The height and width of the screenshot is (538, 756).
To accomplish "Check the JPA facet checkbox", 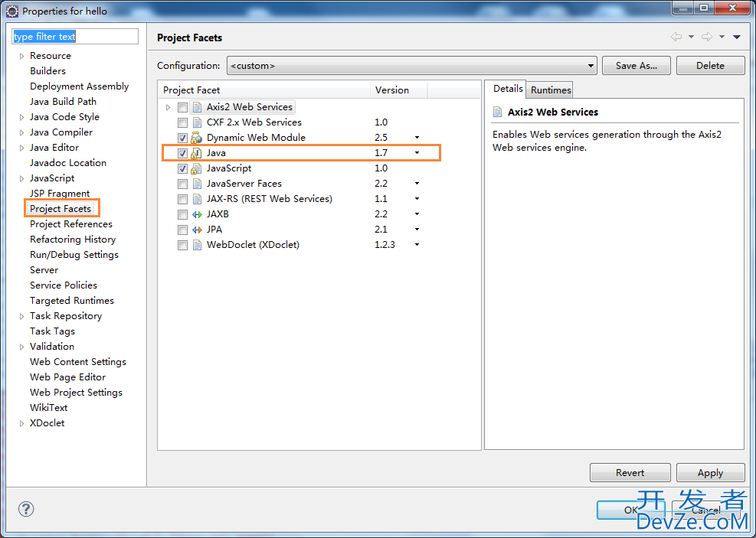I will (183, 230).
